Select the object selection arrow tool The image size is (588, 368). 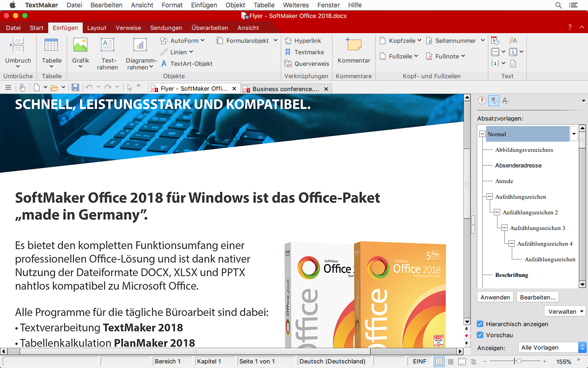point(130,87)
